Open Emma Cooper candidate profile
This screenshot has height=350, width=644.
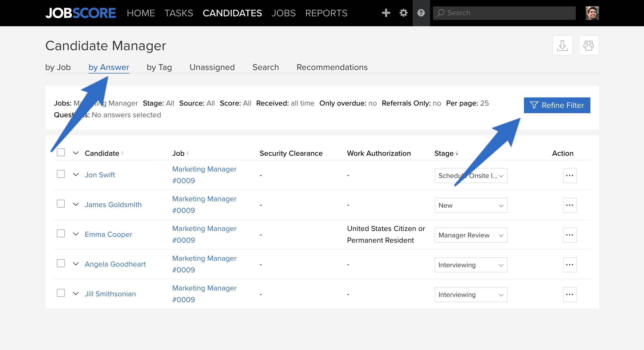[x=108, y=235]
